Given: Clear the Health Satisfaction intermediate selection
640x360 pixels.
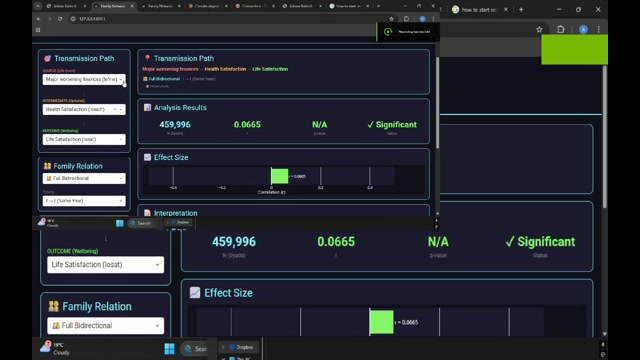Looking at the screenshot, I should coord(115,109).
